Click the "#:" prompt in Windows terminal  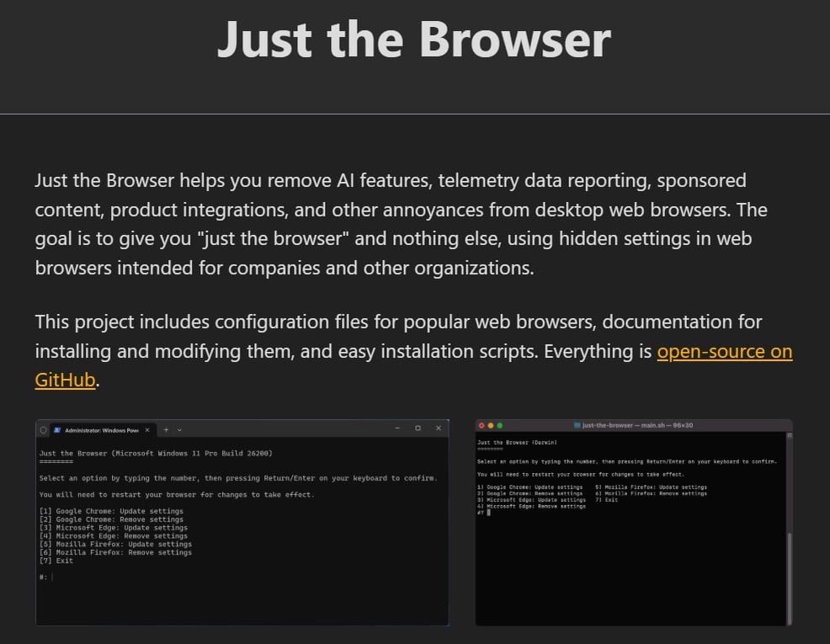click(x=43, y=577)
